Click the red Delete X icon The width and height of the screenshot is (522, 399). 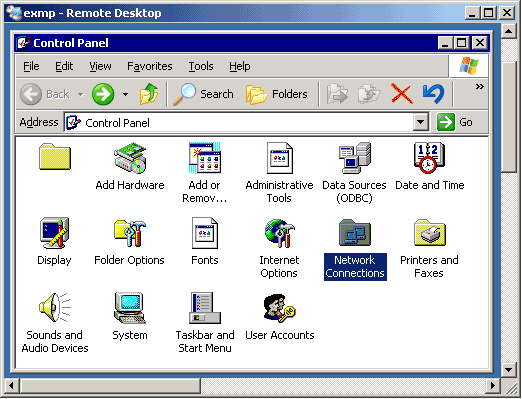coord(401,94)
